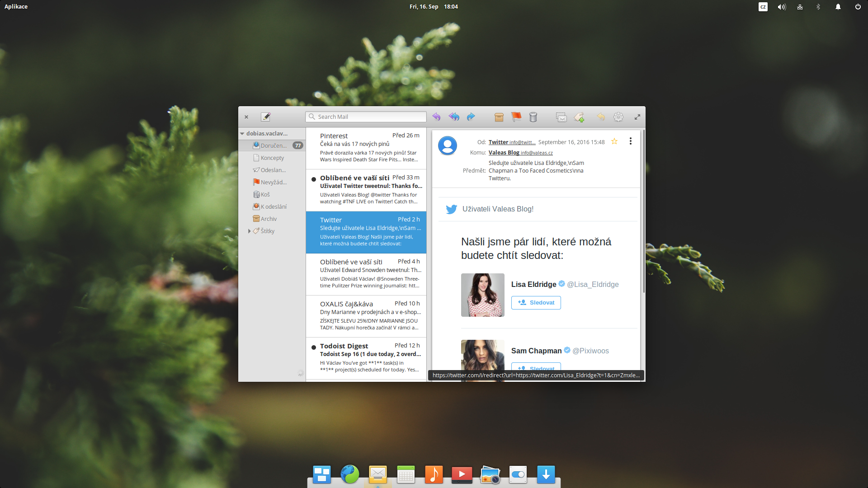Image resolution: width=868 pixels, height=488 pixels.
Task: Mark conversation as spam with flag icon
Action: tap(516, 117)
